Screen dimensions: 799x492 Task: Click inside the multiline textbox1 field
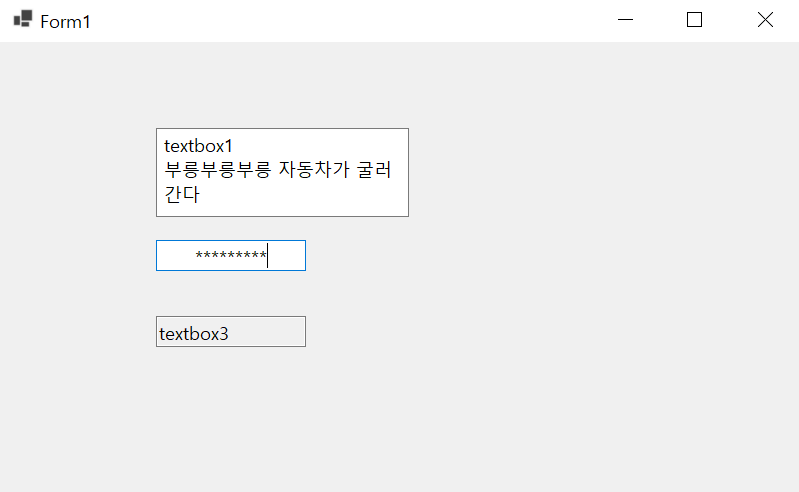tap(282, 173)
